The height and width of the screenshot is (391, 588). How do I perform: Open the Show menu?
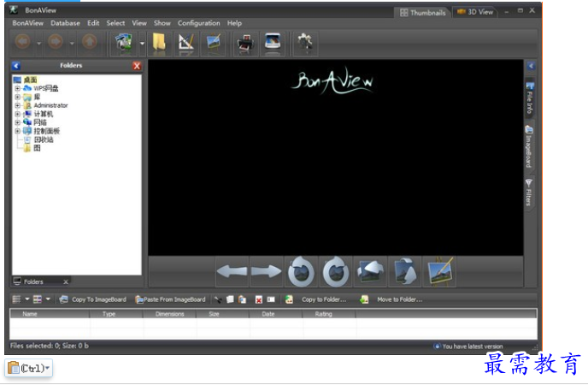click(162, 23)
